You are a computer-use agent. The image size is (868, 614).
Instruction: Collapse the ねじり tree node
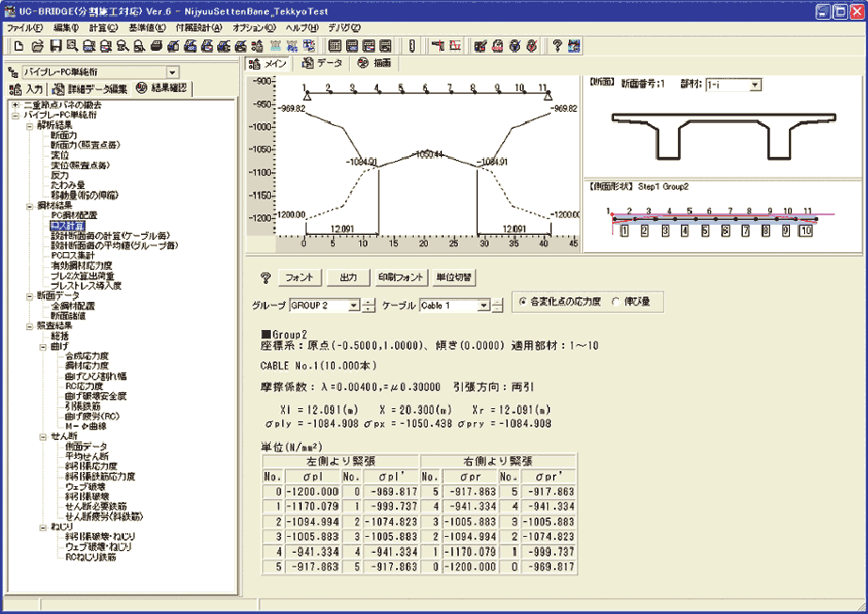[x=43, y=527]
